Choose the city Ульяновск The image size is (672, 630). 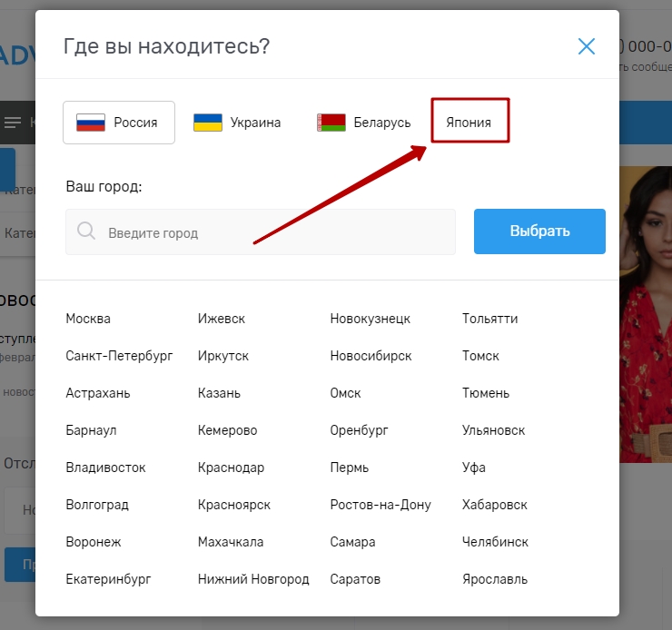point(493,430)
